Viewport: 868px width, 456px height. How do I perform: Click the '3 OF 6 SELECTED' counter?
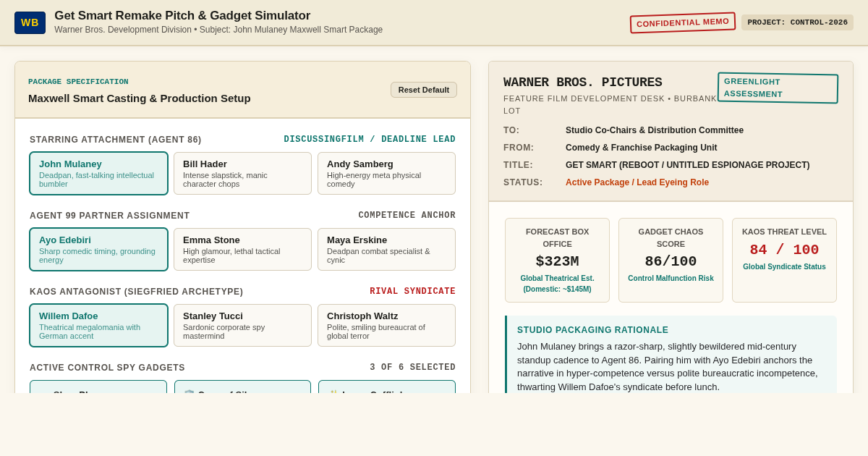413,368
